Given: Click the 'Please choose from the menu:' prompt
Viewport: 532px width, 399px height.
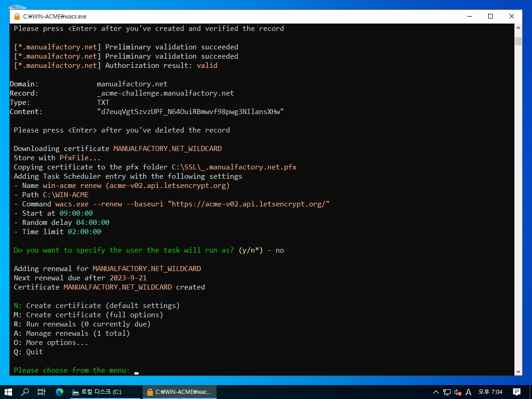Looking at the screenshot, I should [72, 370].
